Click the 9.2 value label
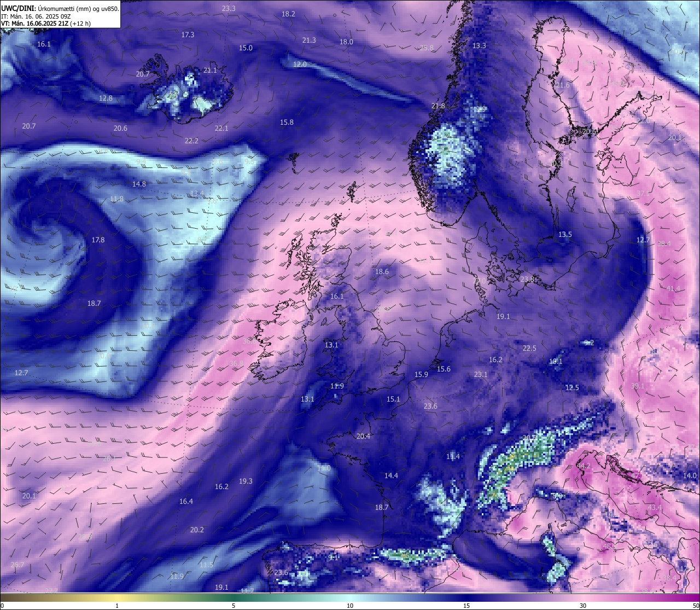The image size is (700, 610). [x=589, y=342]
